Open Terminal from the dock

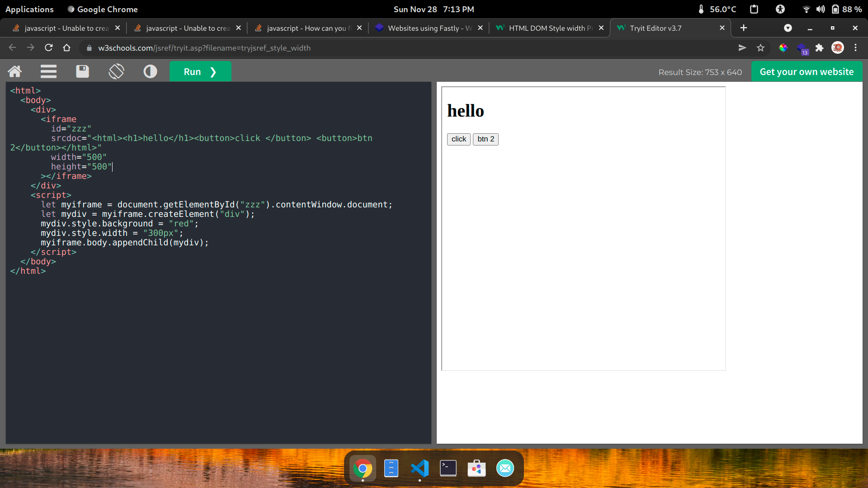pos(448,469)
